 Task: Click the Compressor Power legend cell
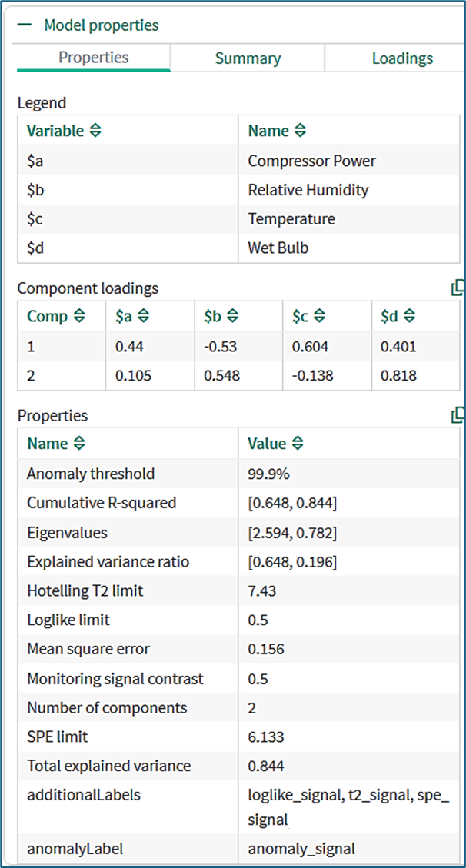(311, 161)
